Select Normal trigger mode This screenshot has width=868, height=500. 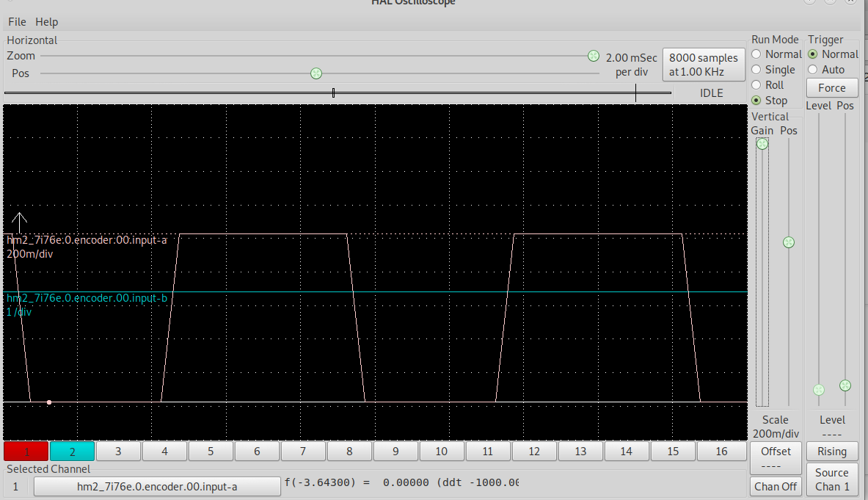(x=833, y=54)
